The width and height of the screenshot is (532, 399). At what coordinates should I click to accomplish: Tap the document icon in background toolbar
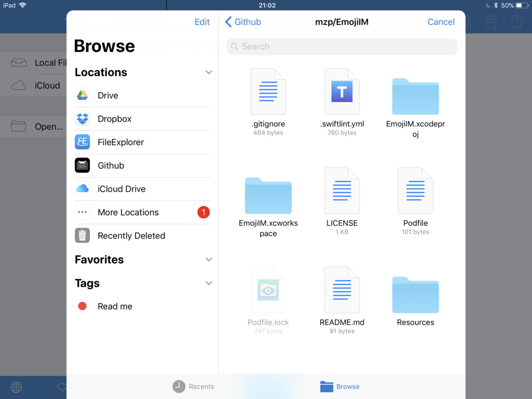[x=491, y=22]
